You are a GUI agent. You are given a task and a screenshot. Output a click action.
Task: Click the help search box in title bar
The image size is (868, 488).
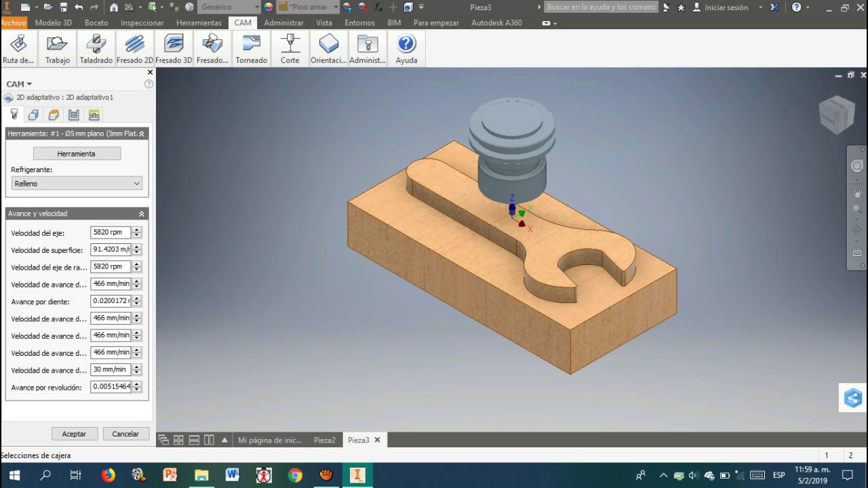601,7
